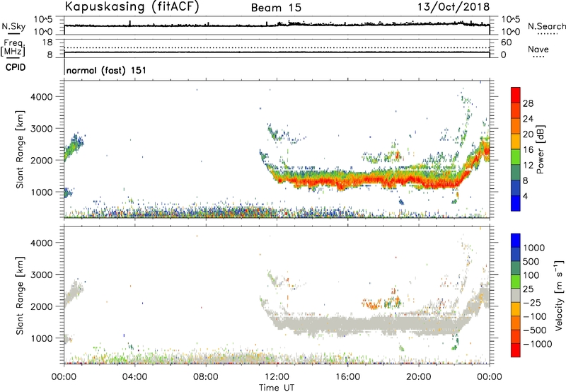Select the N.Sky legend label

[x=13, y=26]
